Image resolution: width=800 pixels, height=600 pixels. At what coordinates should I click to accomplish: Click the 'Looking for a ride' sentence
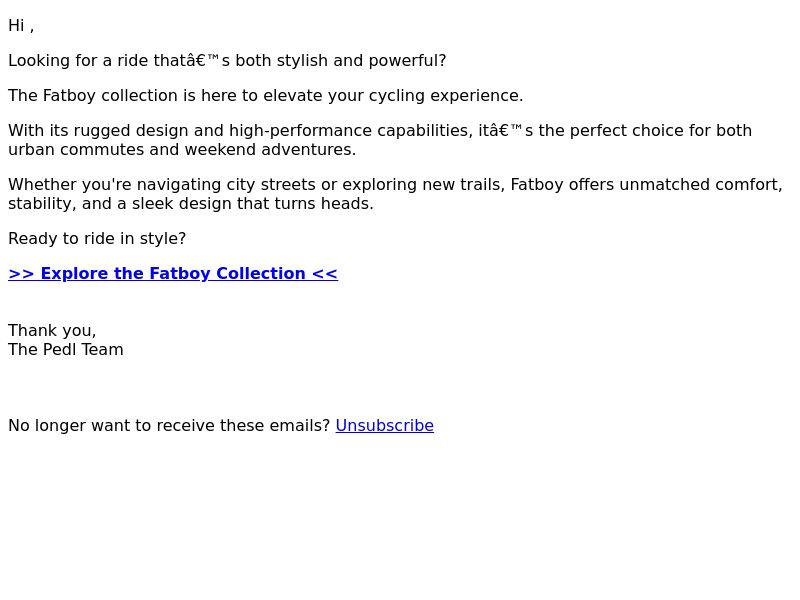coord(227,61)
